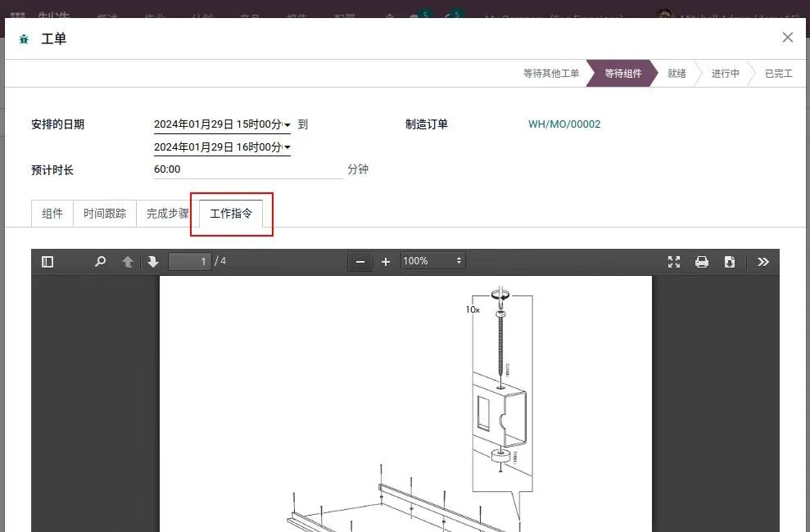Download the PDF document
The height and width of the screenshot is (532, 810).
pyautogui.click(x=730, y=262)
